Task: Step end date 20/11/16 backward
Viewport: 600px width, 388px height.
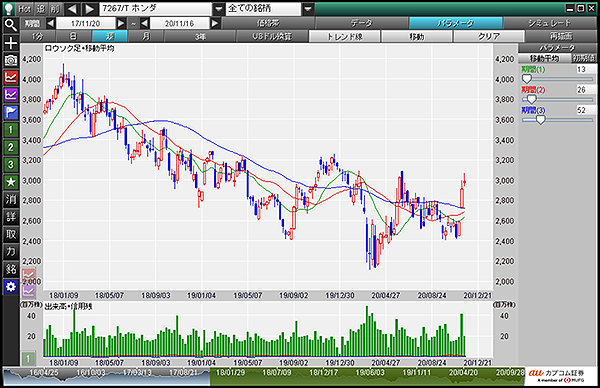Action: pos(144,24)
